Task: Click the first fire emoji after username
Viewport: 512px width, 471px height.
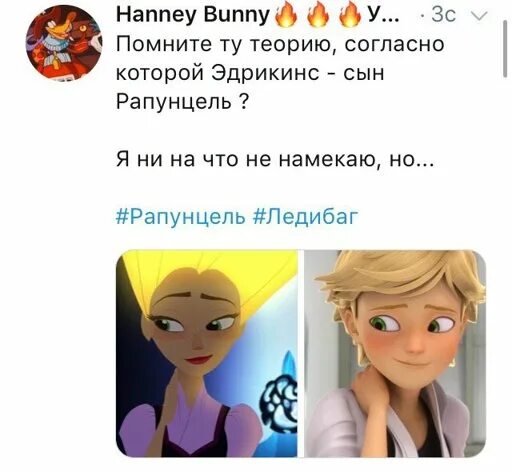Action: pos(286,16)
